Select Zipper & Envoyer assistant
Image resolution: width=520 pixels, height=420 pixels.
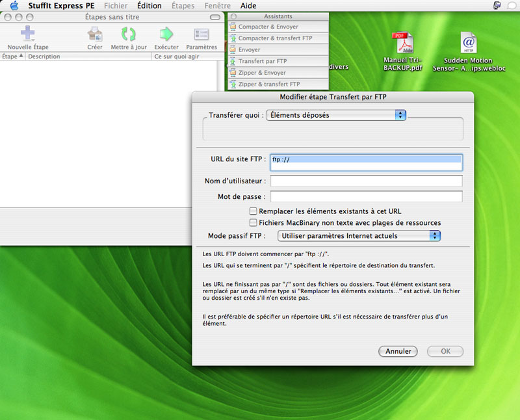pos(278,73)
